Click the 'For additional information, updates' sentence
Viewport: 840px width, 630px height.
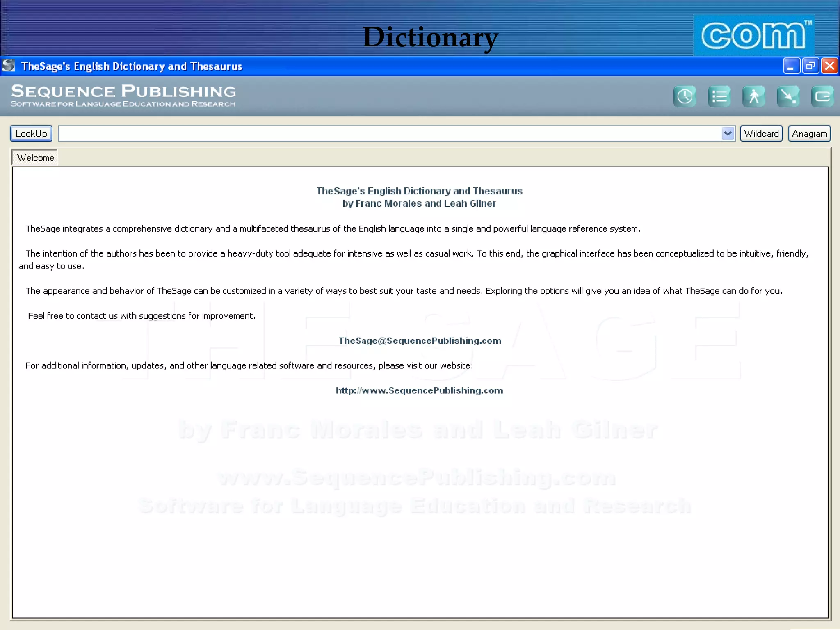pos(249,365)
